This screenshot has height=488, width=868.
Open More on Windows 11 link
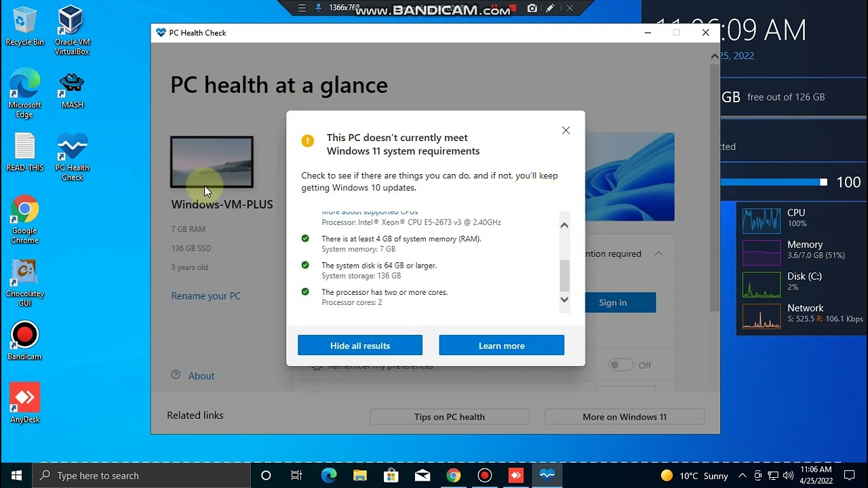625,417
